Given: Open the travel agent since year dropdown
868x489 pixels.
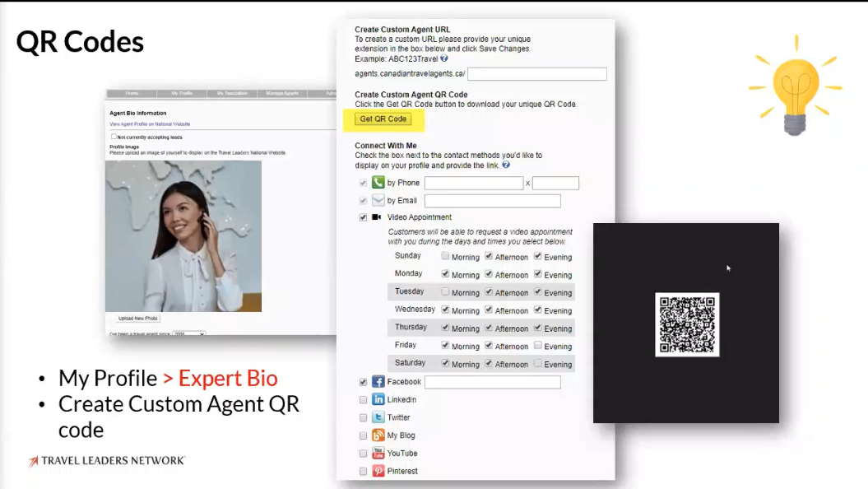Looking at the screenshot, I should [188, 333].
